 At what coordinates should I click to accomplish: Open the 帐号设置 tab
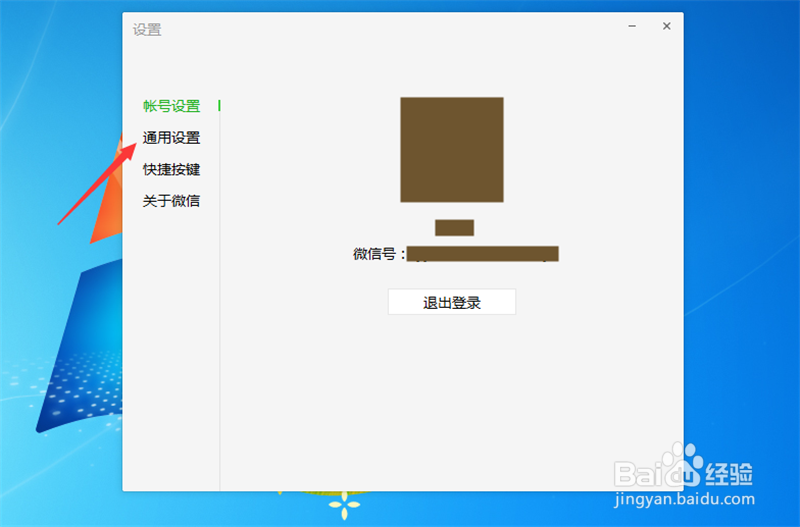[171, 106]
